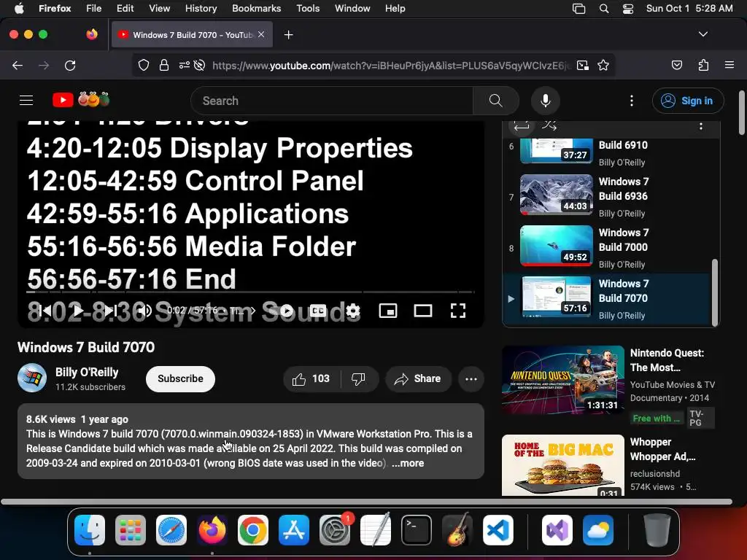Open more actions ellipsis below video
The width and height of the screenshot is (747, 560).
click(x=471, y=378)
